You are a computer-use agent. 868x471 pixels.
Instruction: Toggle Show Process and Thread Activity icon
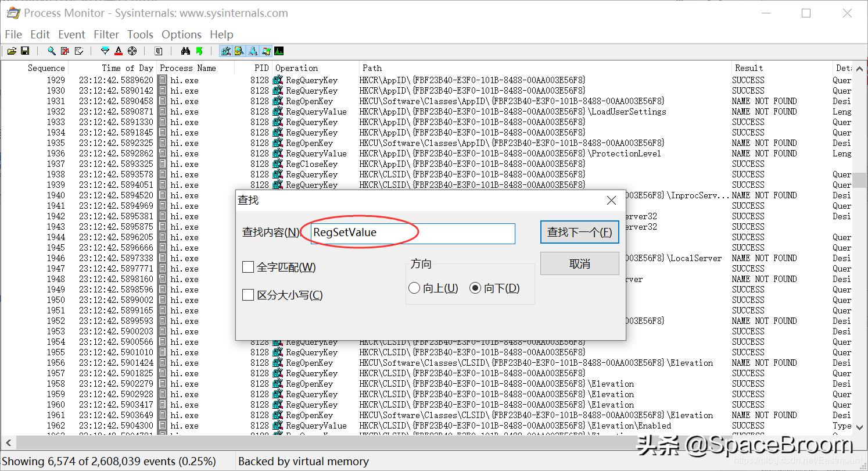point(266,51)
